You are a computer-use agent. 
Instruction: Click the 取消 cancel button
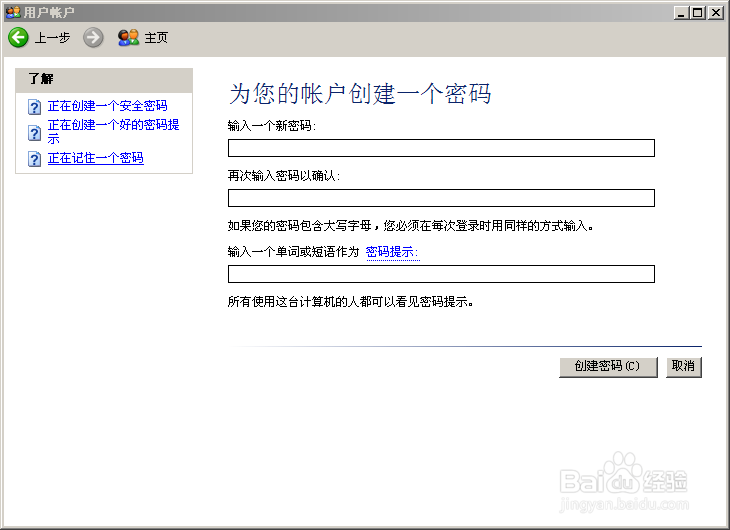[x=683, y=367]
